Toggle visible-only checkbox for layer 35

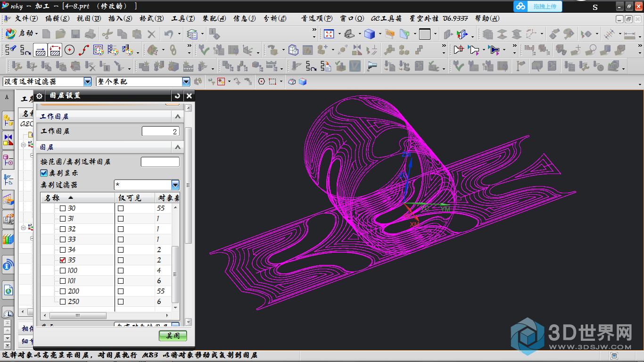(121, 260)
